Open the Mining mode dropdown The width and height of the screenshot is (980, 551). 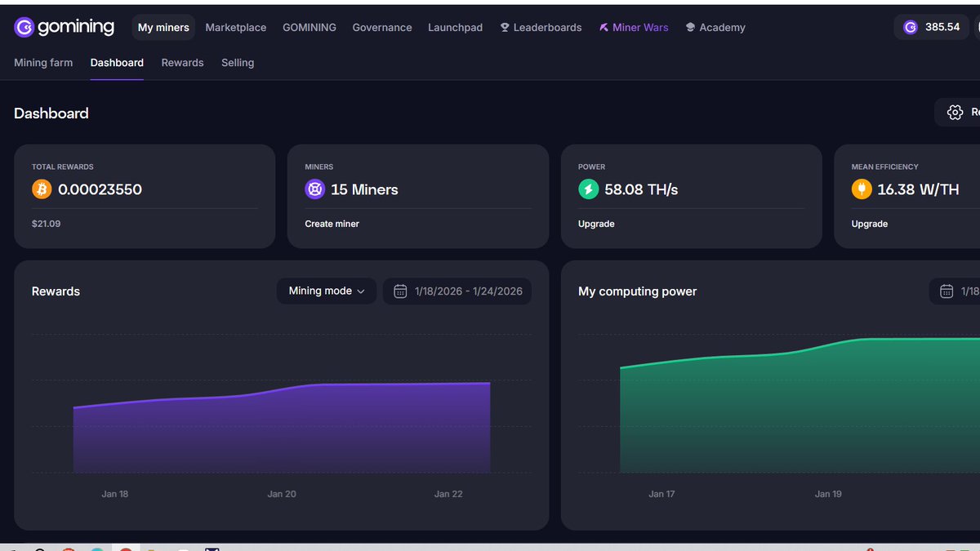click(x=327, y=291)
